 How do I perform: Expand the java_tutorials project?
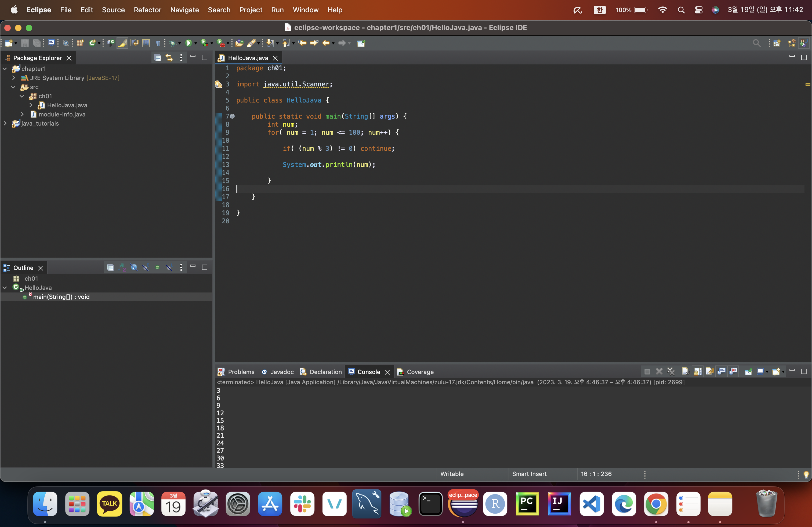point(5,123)
